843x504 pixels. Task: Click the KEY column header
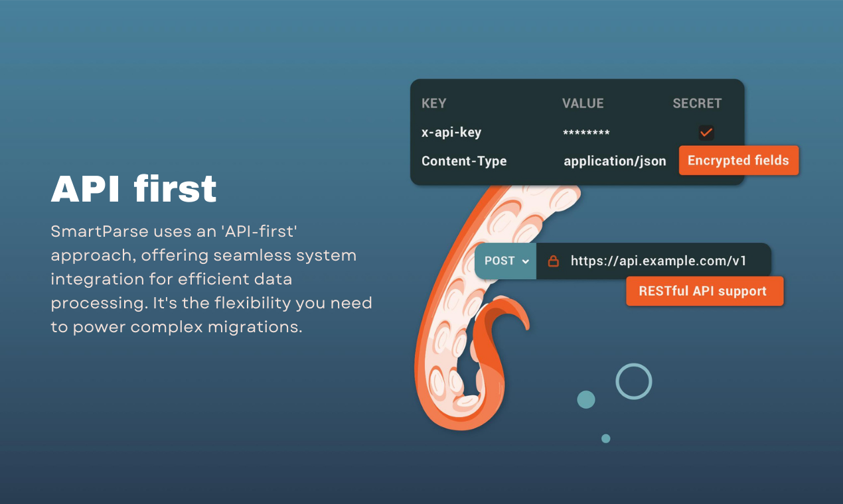pos(434,103)
